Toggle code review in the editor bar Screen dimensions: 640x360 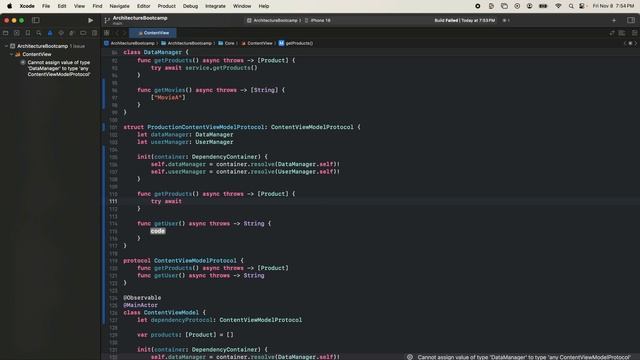(x=611, y=33)
